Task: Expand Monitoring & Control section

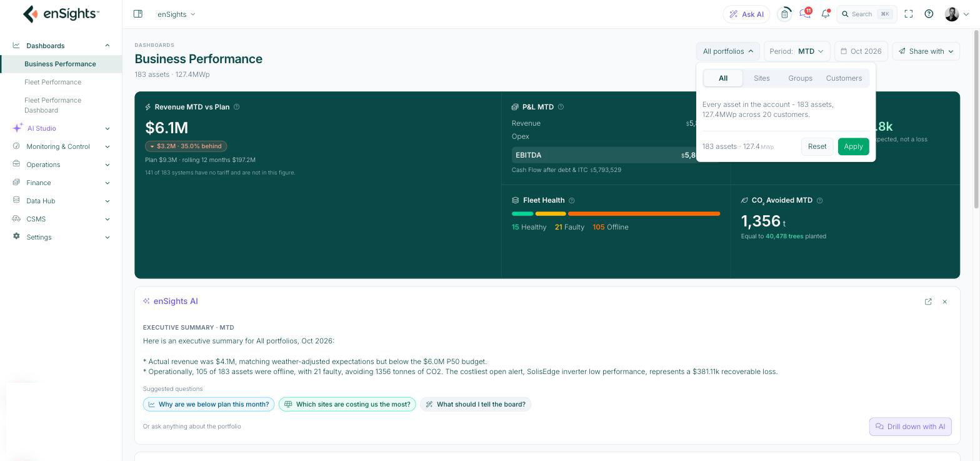Action: click(107, 146)
